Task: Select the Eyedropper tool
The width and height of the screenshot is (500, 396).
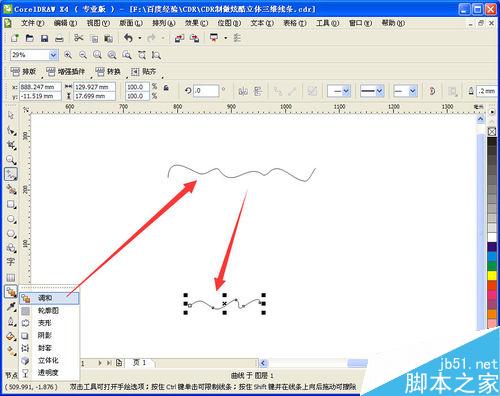Action: tap(11, 306)
